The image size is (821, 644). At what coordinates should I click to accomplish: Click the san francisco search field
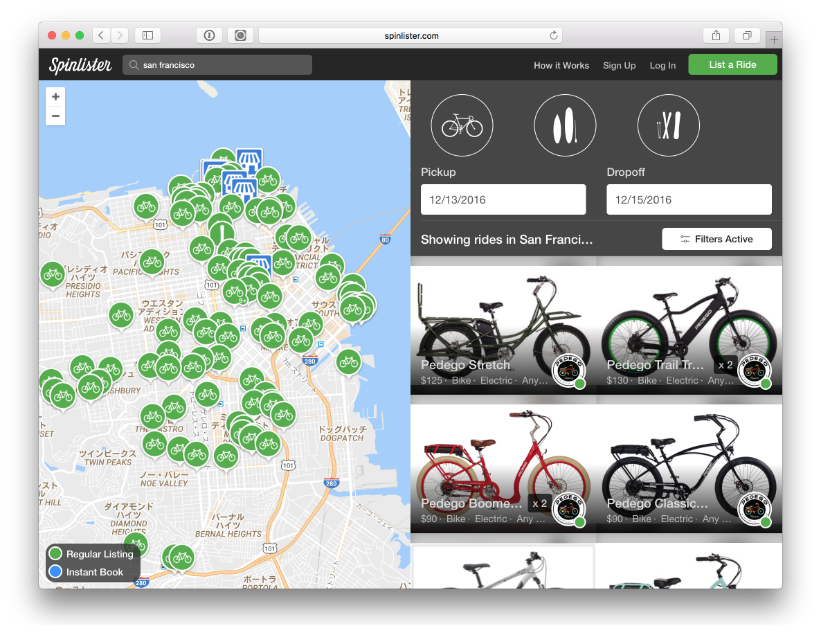tap(218, 65)
